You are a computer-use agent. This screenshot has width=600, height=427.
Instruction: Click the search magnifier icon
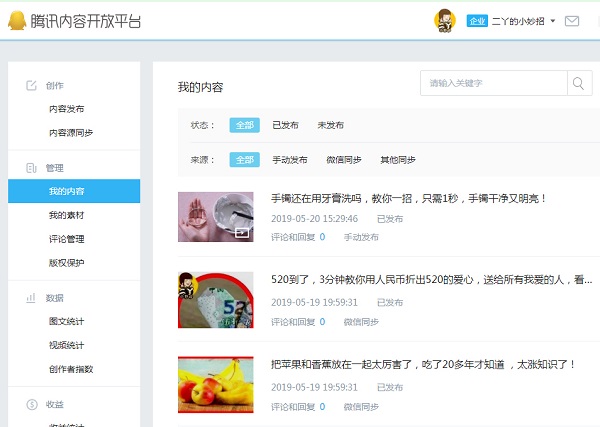pyautogui.click(x=580, y=83)
